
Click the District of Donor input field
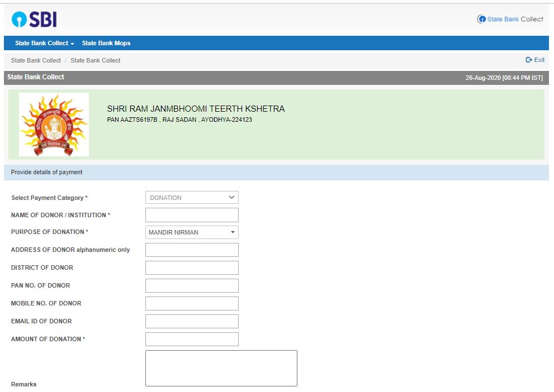coord(192,268)
